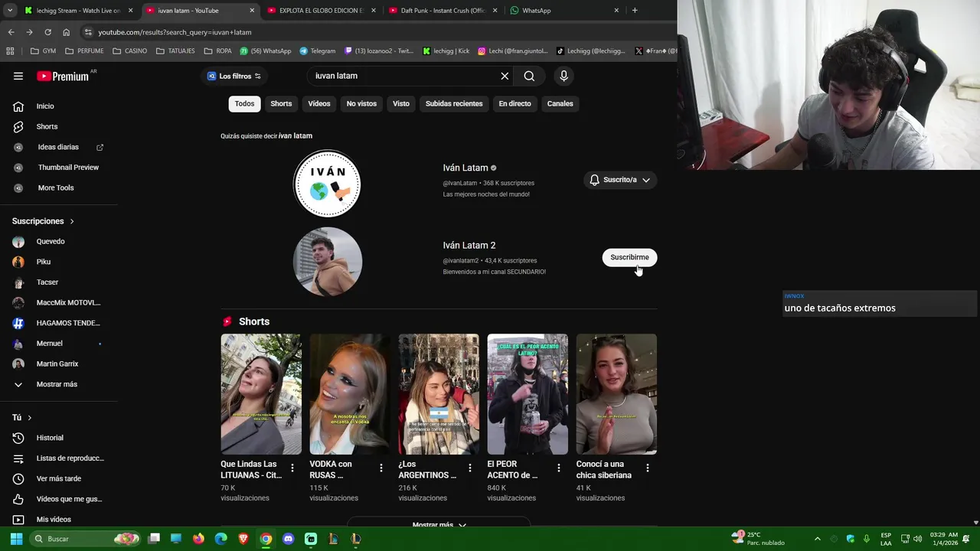Open Telegram bookmark
Viewport: 980px width, 551px height.
coord(317,51)
